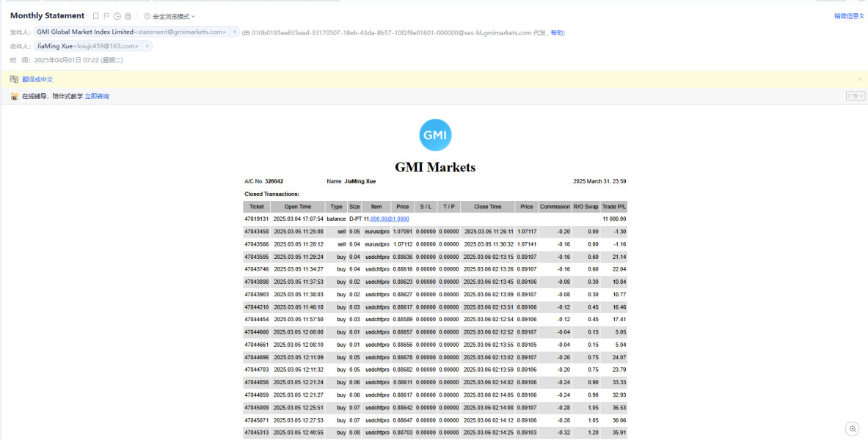868x440 pixels.
Task: Select ticket number 47844696
Action: (x=256, y=358)
